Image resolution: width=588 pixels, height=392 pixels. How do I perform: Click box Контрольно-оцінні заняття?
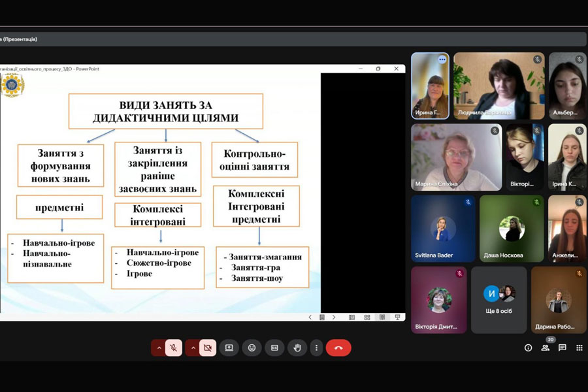click(x=255, y=160)
